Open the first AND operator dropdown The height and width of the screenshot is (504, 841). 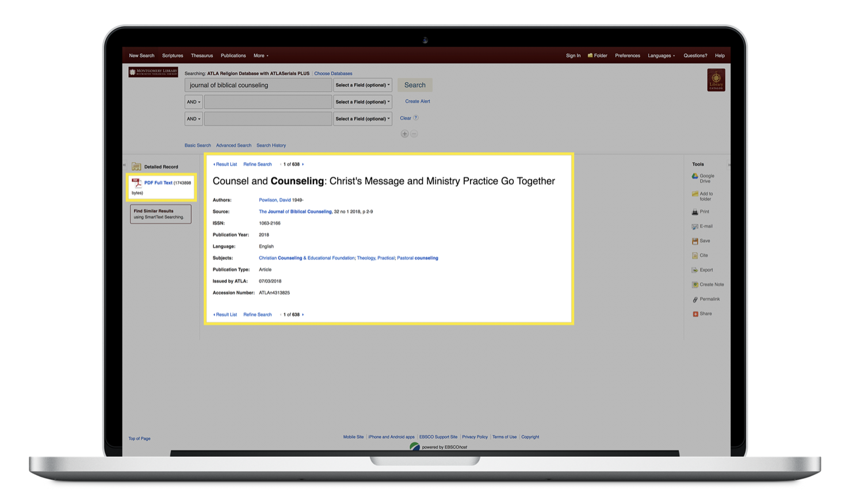(193, 102)
